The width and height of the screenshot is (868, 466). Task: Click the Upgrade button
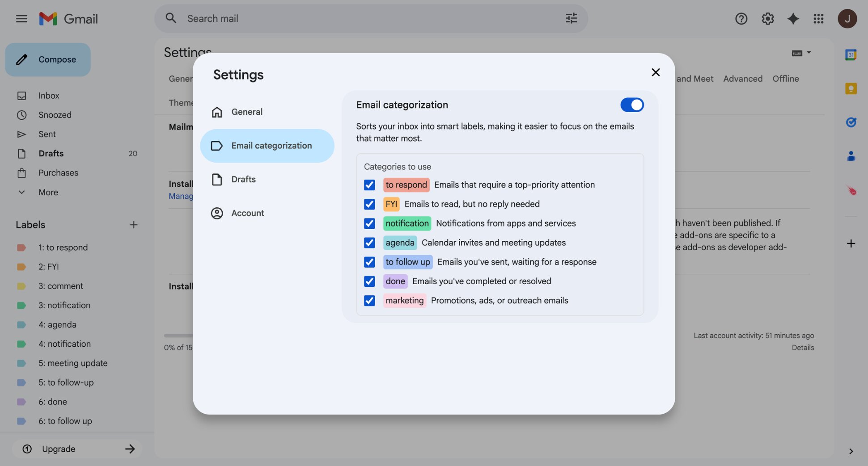(x=77, y=449)
